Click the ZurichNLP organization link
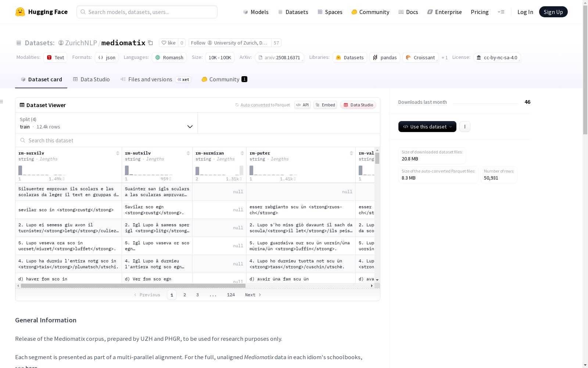 [x=81, y=43]
